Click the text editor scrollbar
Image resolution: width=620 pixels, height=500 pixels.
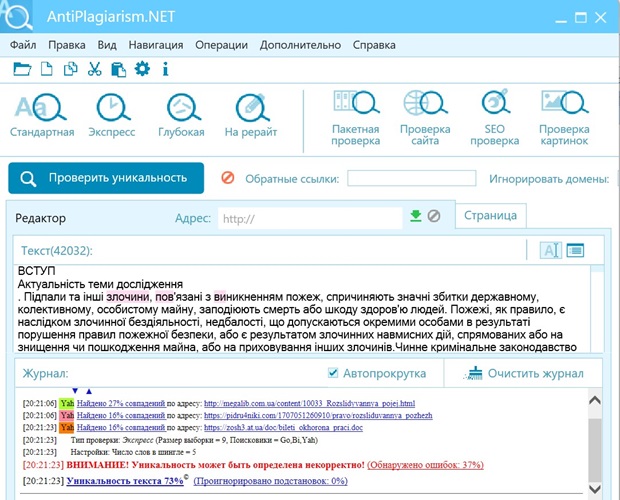tap(597, 308)
